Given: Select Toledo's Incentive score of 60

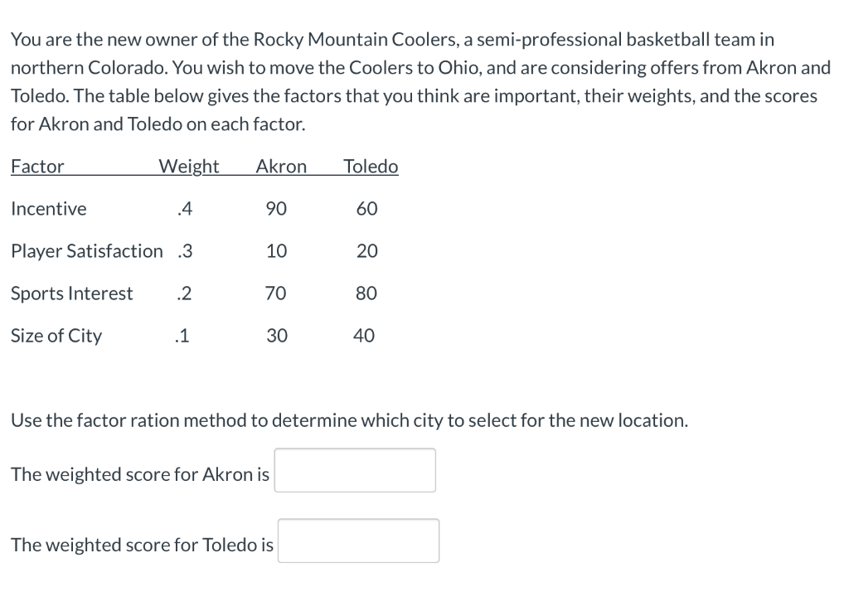Looking at the screenshot, I should pos(366,209).
